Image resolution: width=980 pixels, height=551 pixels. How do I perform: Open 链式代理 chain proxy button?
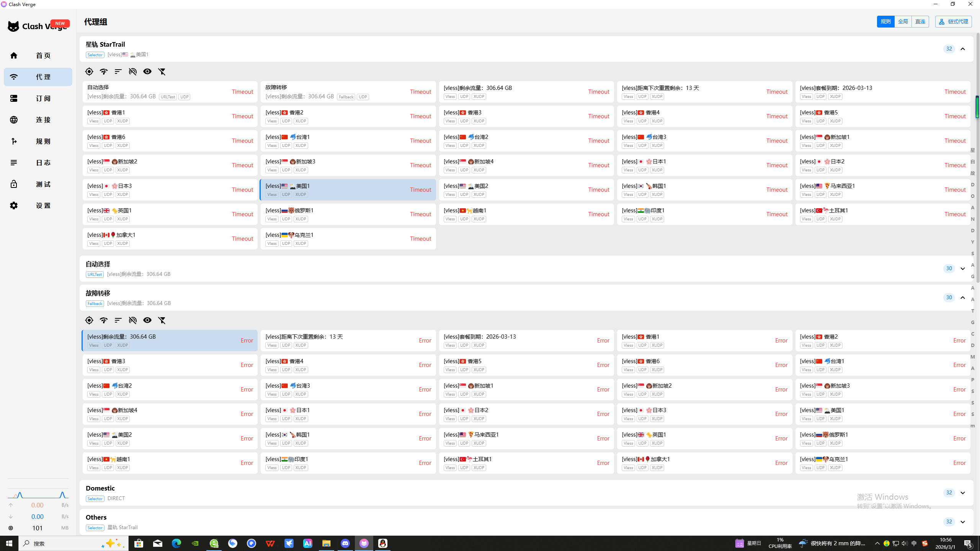coord(953,22)
